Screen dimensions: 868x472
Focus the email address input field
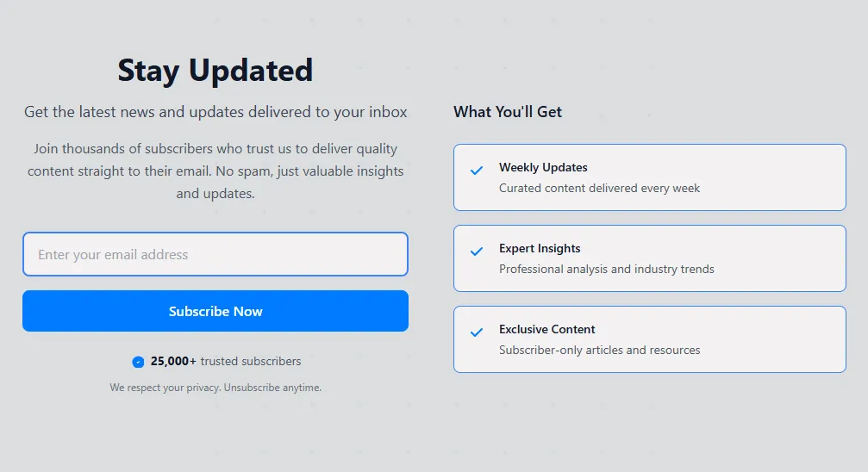pyautogui.click(x=215, y=254)
